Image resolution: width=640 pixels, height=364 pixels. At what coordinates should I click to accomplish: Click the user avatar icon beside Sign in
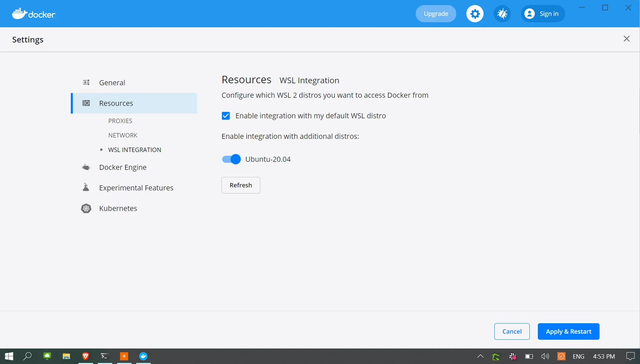click(x=529, y=14)
